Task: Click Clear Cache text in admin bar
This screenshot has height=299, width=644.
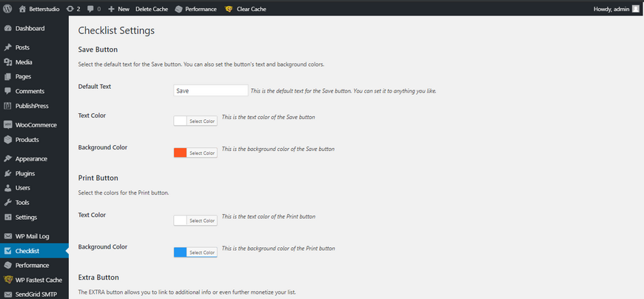Action: point(252,9)
